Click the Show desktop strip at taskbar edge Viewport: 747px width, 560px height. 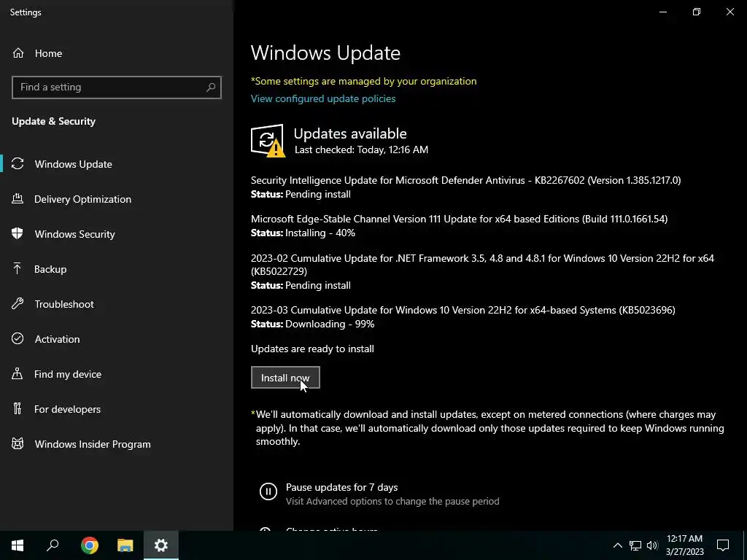745,545
